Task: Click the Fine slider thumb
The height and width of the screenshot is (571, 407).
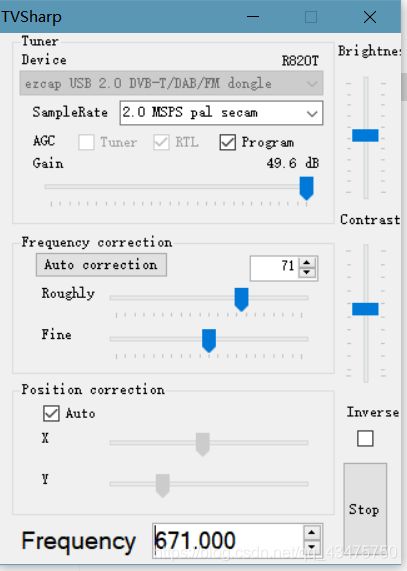Action: click(209, 340)
